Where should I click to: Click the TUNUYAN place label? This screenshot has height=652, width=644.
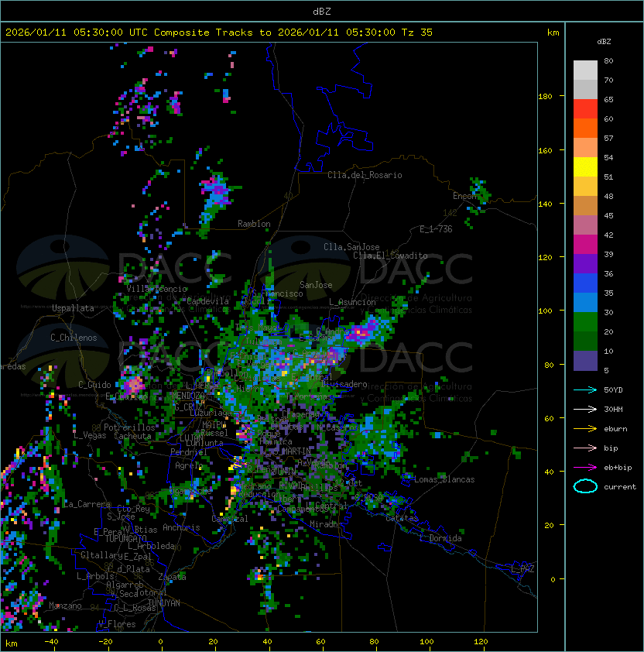[x=164, y=603]
